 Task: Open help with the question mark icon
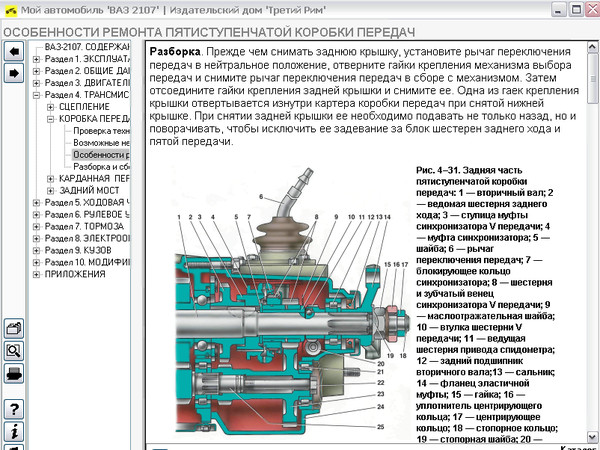click(14, 409)
